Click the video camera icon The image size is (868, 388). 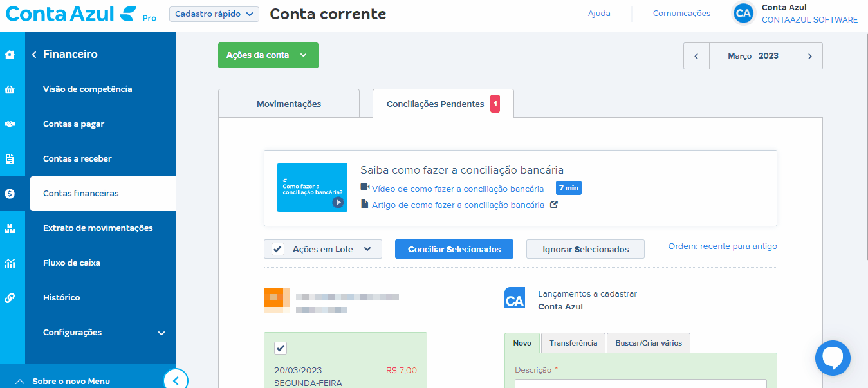(x=365, y=187)
